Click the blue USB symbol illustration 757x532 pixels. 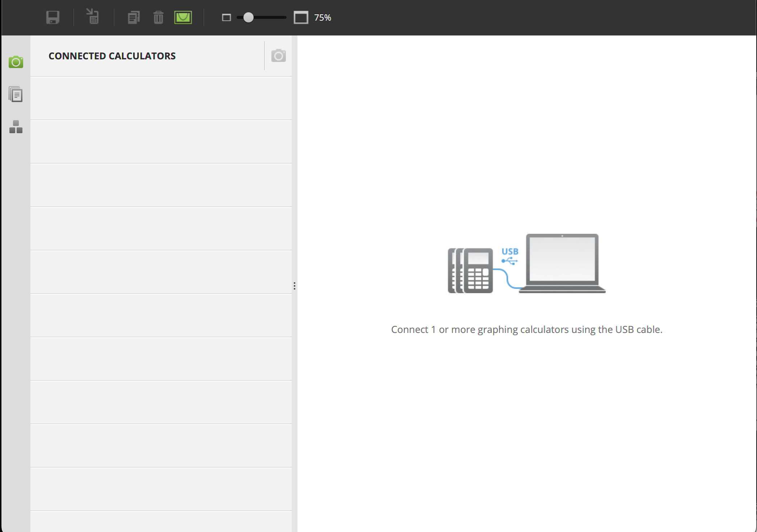(510, 256)
